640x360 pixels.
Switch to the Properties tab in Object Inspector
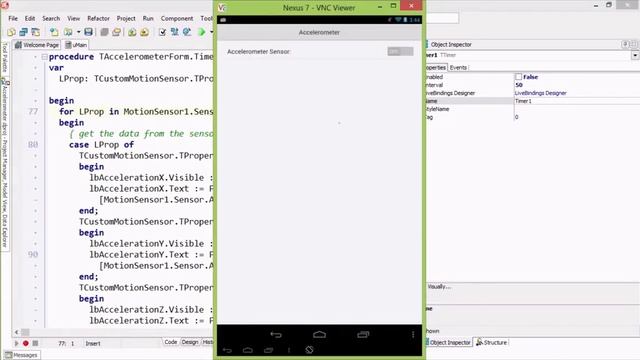436,68
